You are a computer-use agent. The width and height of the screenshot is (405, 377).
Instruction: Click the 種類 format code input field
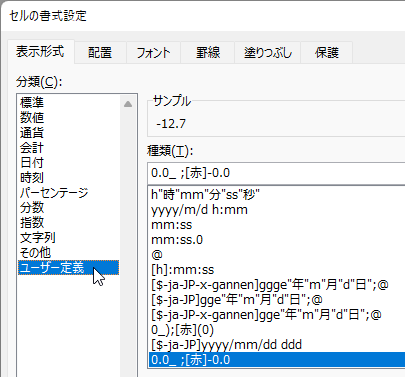(277, 173)
